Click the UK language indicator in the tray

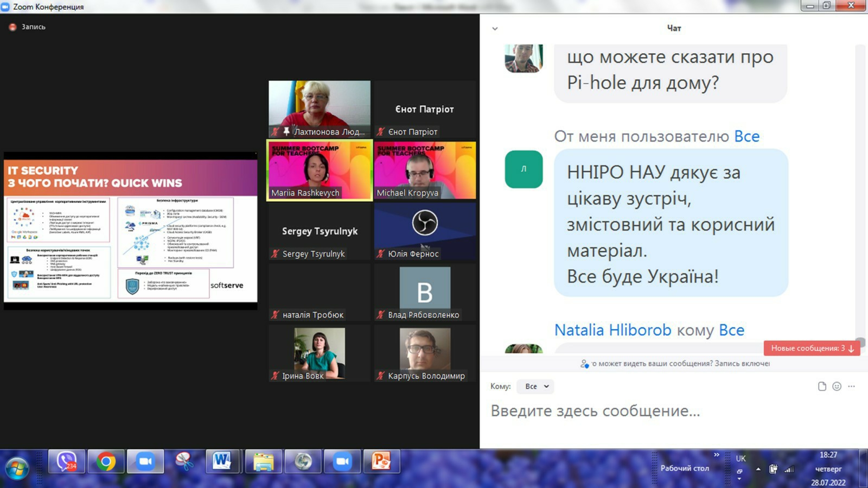(x=741, y=459)
